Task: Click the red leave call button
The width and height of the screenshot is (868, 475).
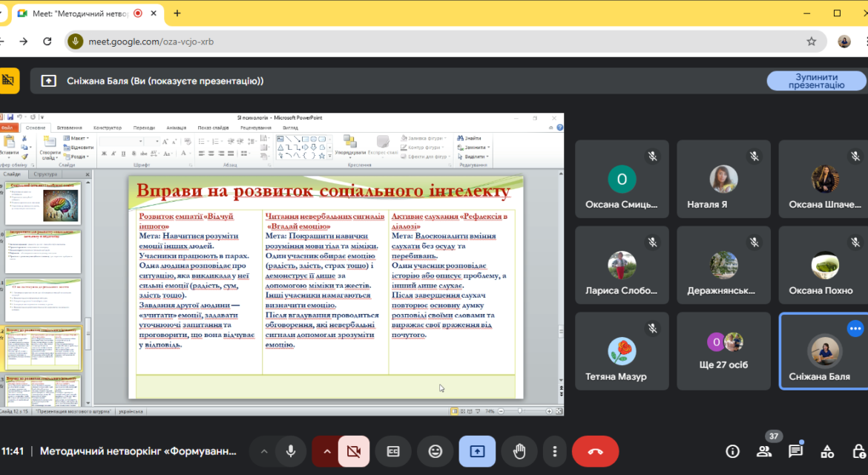Action: [x=595, y=452]
